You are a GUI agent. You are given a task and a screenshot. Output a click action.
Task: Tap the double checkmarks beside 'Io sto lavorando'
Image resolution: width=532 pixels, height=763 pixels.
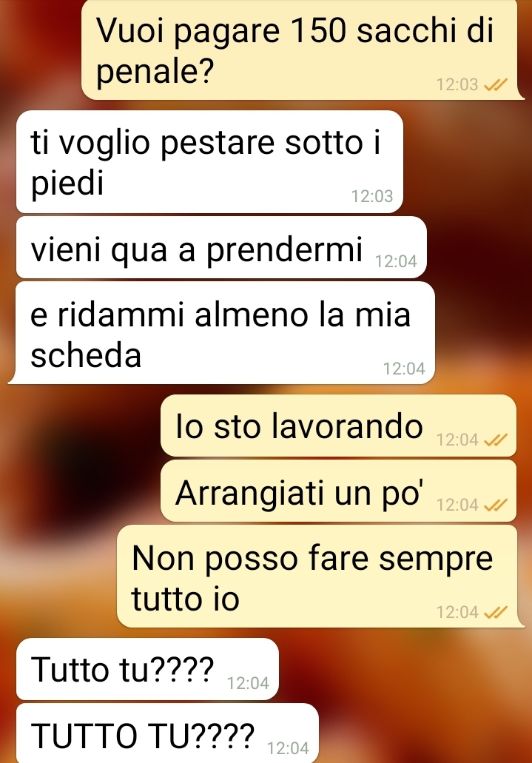pos(496,440)
